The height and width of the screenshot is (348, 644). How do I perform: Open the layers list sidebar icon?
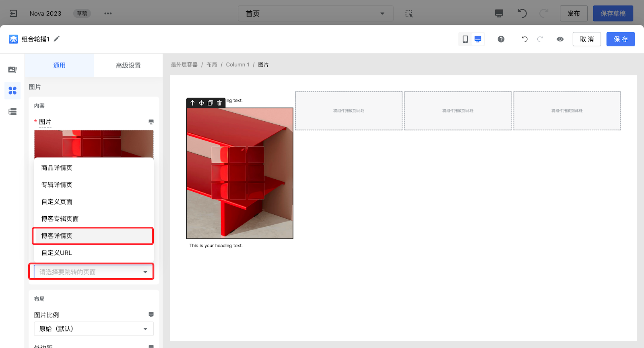point(12,112)
